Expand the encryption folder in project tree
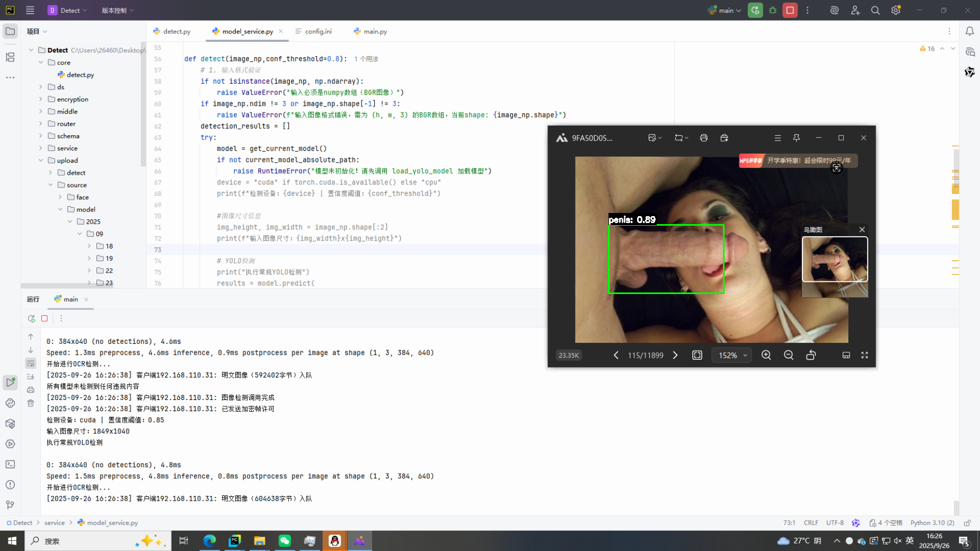 click(41, 99)
